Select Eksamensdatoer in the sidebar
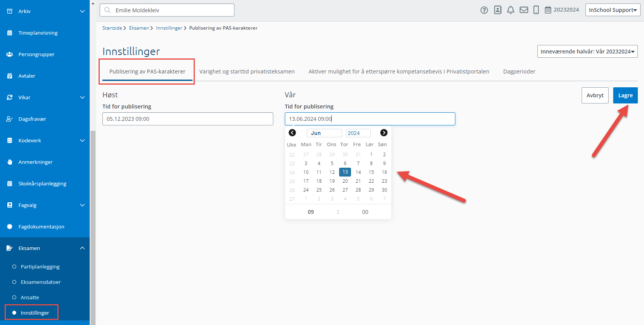 [x=40, y=282]
